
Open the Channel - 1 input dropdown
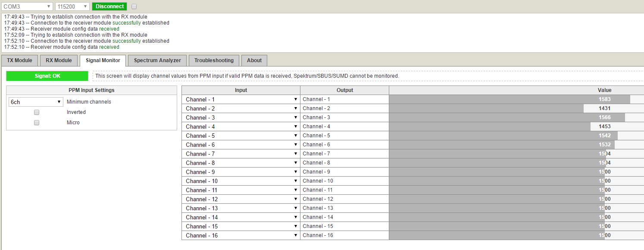tap(241, 99)
